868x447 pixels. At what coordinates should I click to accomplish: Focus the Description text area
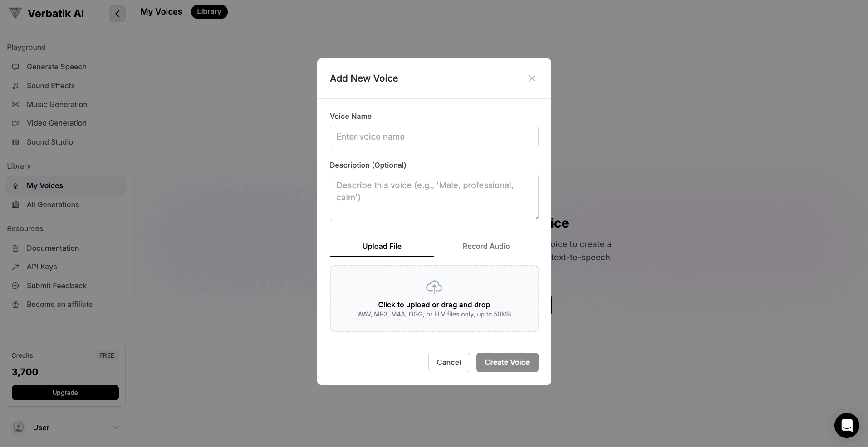[434, 198]
